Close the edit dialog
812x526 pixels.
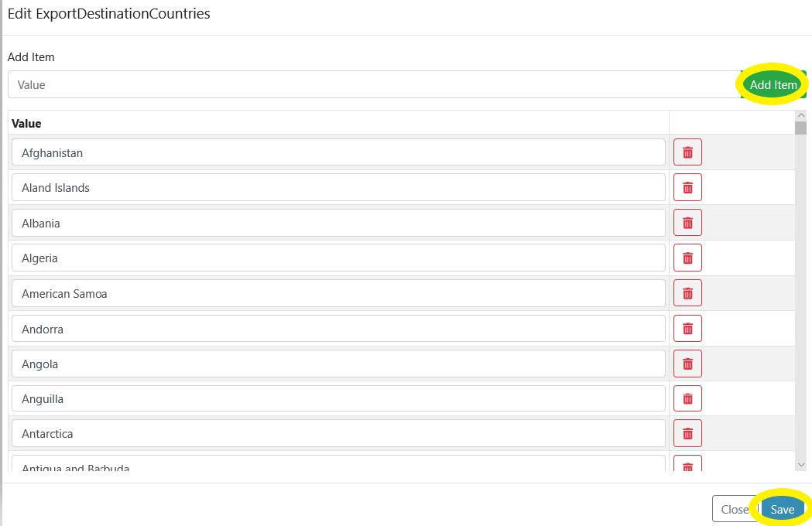(x=734, y=509)
